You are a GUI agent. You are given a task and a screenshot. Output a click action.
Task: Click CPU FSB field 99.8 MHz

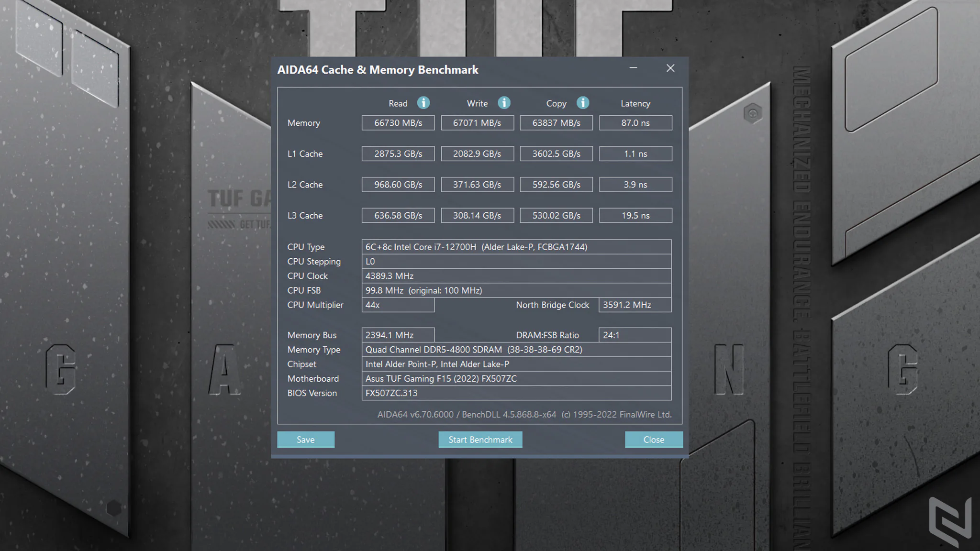(x=516, y=290)
